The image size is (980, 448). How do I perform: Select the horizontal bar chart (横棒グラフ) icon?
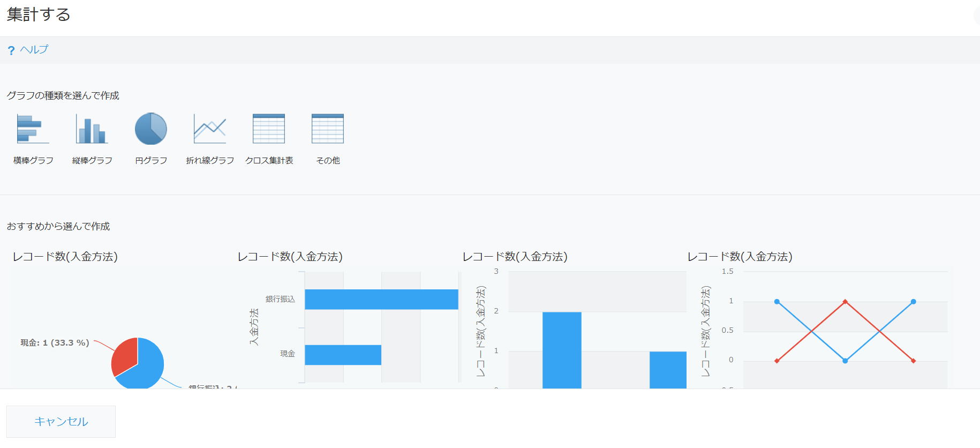[x=33, y=129]
